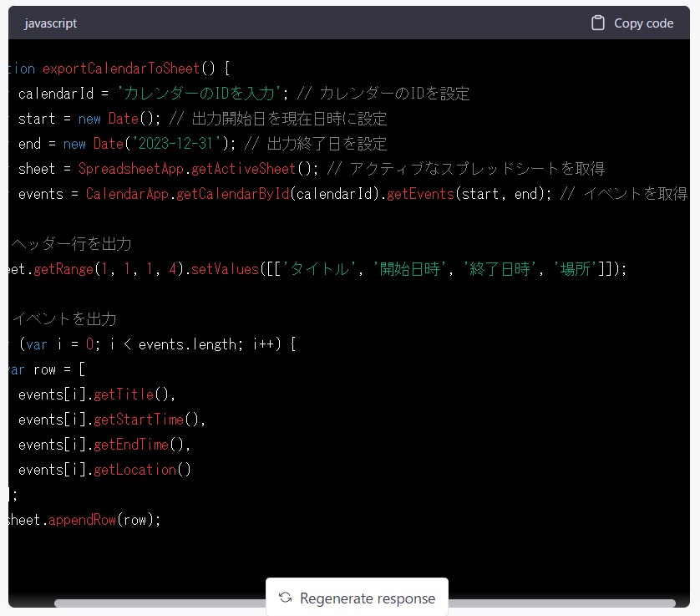Click the ヘッダー行を出力 comment line

click(x=70, y=244)
